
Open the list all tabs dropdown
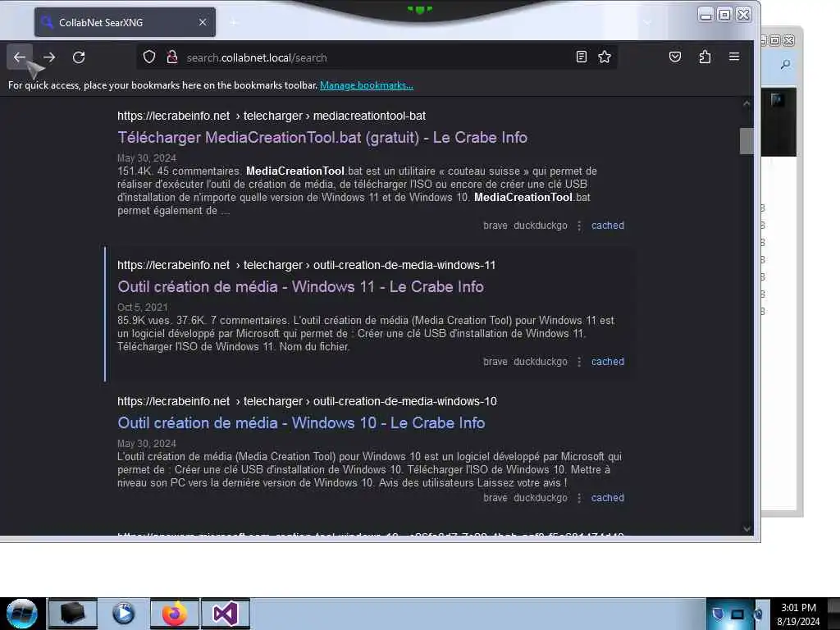tap(647, 22)
